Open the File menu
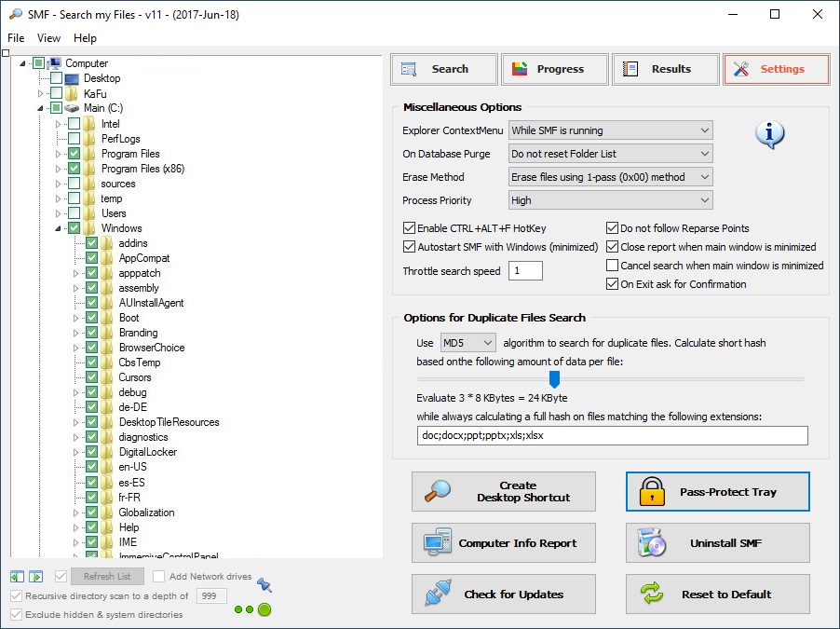 (16, 38)
